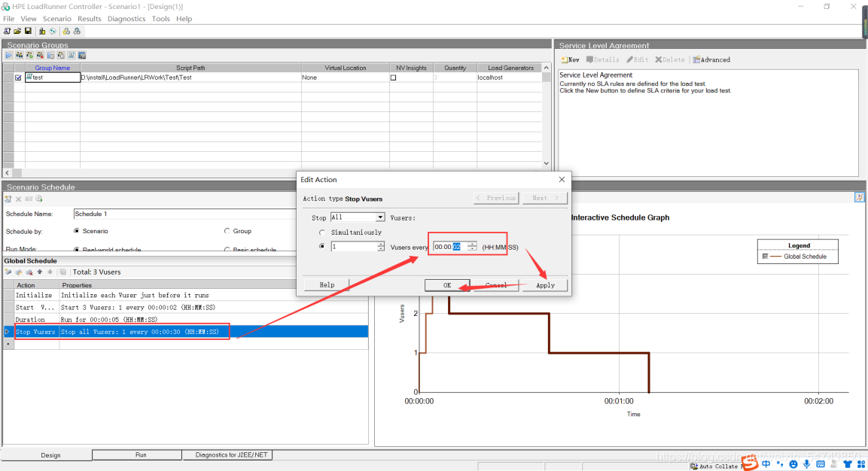Open the Diagnostics menu
This screenshot has height=471, width=868.
126,19
